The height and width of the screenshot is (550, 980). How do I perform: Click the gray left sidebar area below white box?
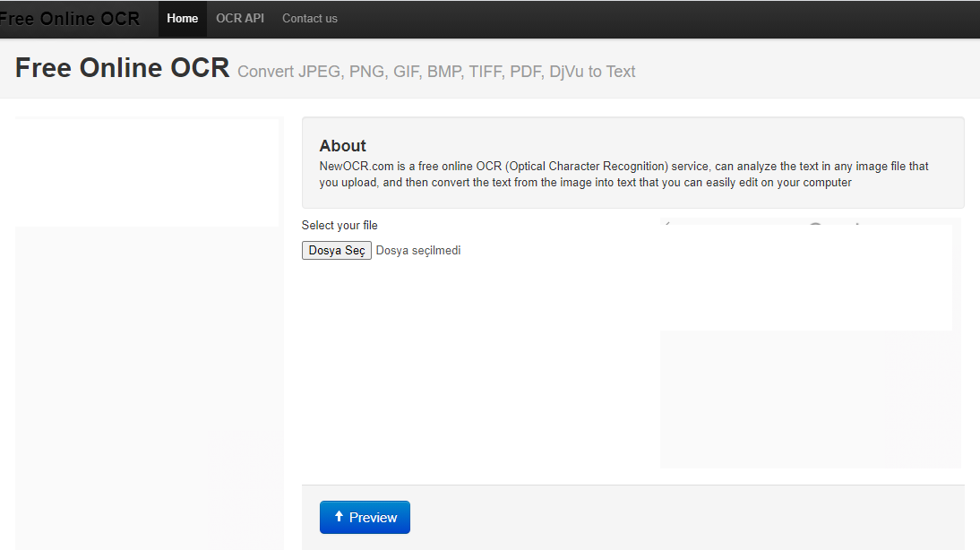click(x=149, y=388)
